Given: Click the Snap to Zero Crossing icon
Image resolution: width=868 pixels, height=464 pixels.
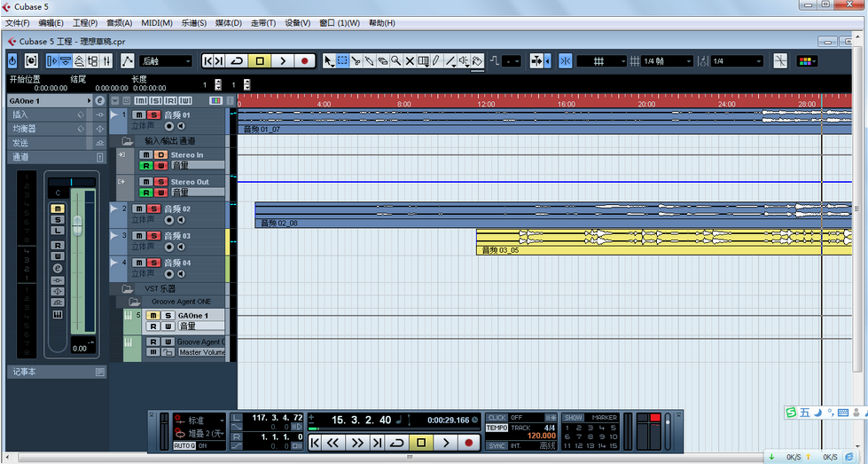Looking at the screenshot, I should tap(780, 61).
